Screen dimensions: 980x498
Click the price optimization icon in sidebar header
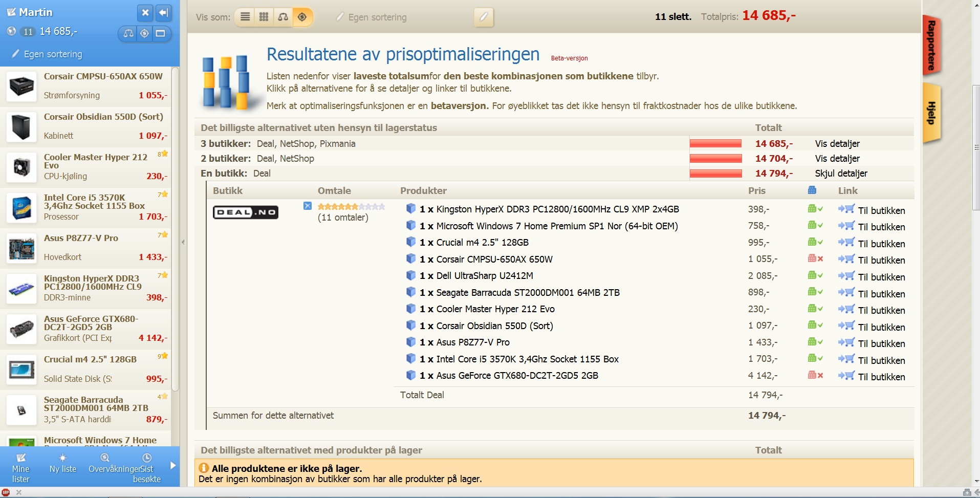click(145, 33)
